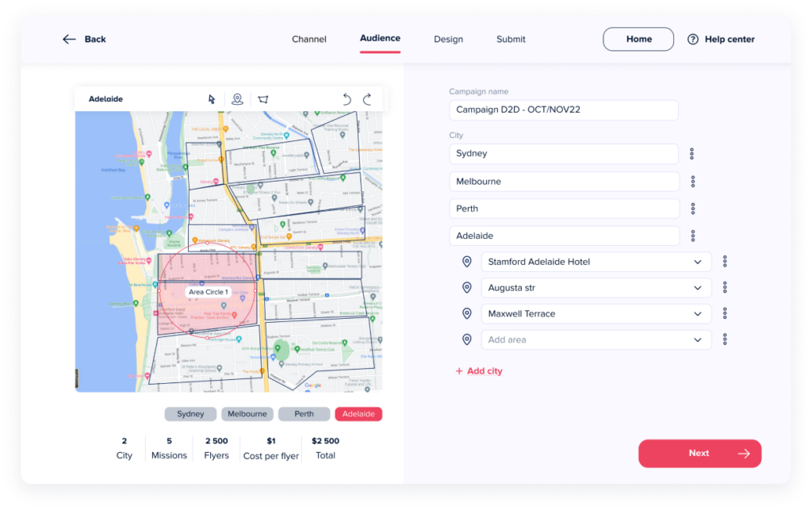Click the Adelaide city field

(x=564, y=236)
